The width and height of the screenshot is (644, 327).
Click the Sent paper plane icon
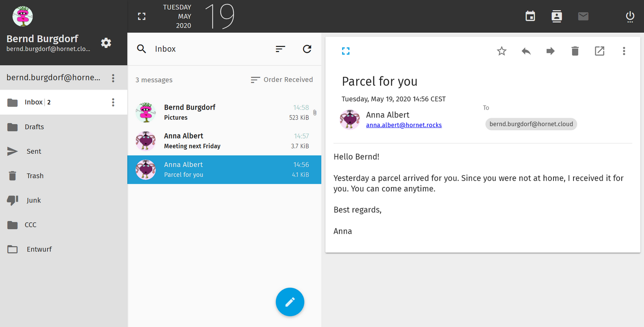click(12, 151)
